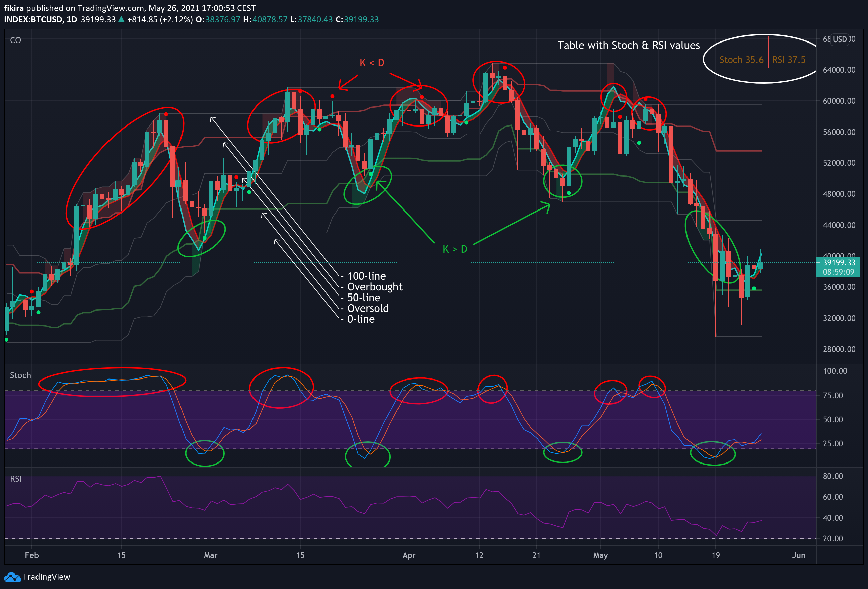868x589 pixels.
Task: Click the USD currency label on price axis
Action: click(840, 39)
